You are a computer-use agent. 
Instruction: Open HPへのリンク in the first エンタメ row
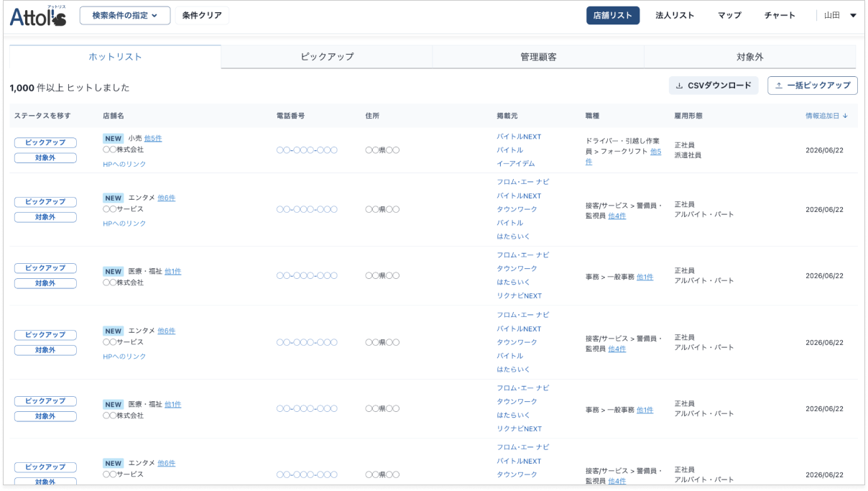pyautogui.click(x=124, y=224)
